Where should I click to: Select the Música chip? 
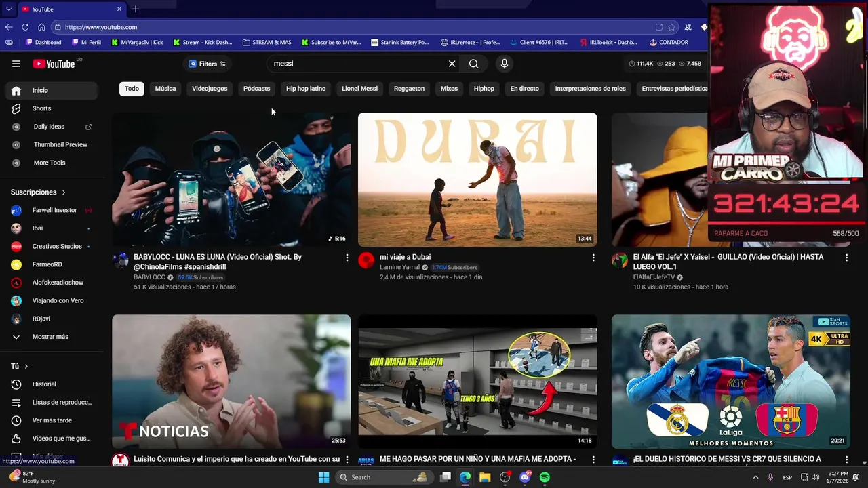point(165,89)
